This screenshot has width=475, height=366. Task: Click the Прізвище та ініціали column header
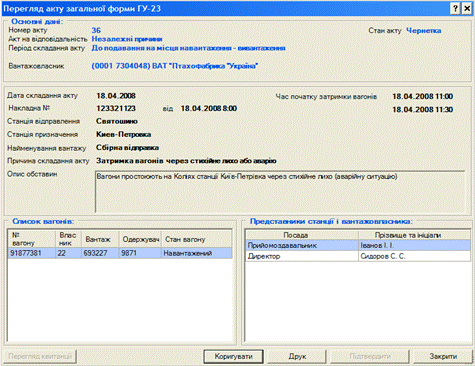point(414,235)
